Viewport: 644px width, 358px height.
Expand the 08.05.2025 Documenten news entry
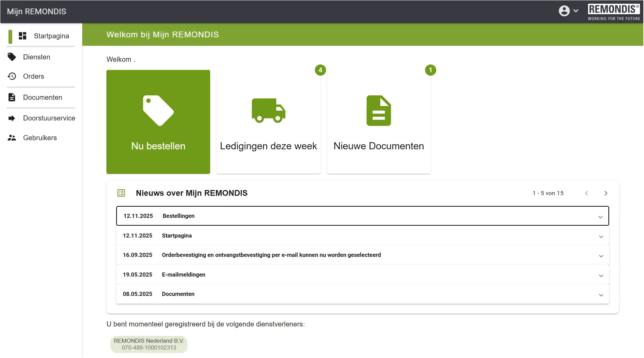(x=601, y=295)
